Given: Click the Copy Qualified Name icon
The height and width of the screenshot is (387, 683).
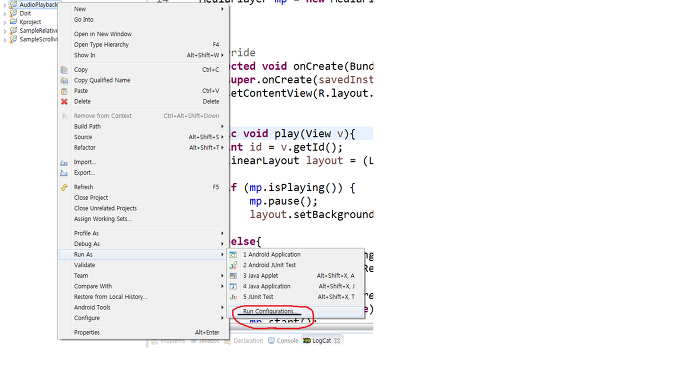Looking at the screenshot, I should [x=64, y=80].
